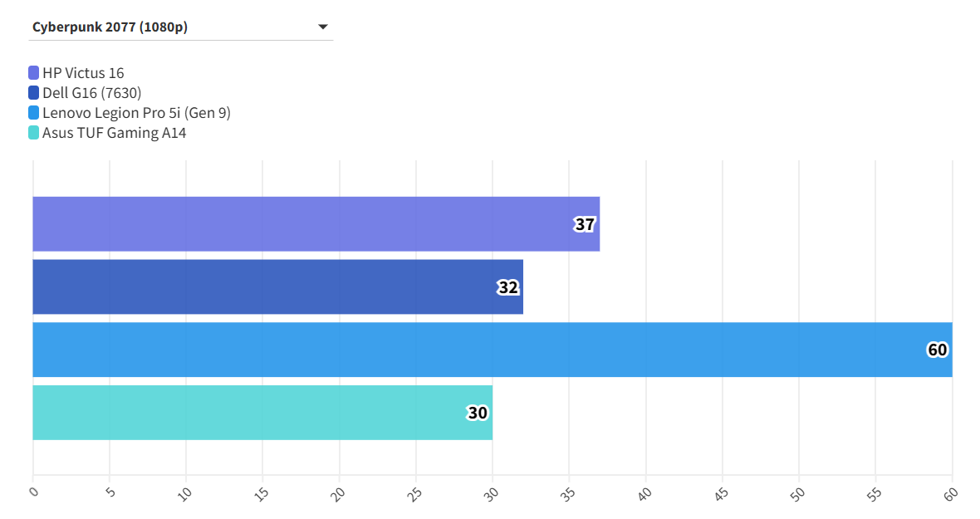Click the Dell G16 (7630) color swatch
The image size is (980, 519).
[x=33, y=93]
